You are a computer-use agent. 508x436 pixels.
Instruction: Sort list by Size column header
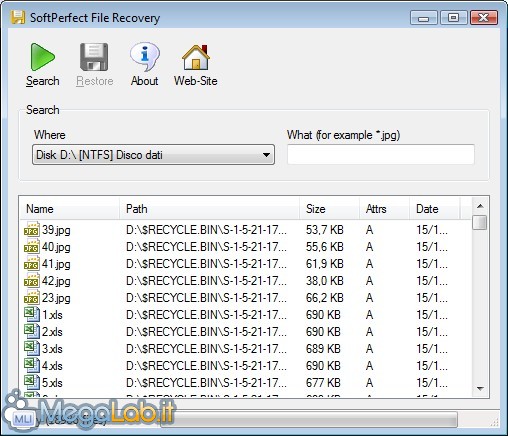click(x=329, y=209)
